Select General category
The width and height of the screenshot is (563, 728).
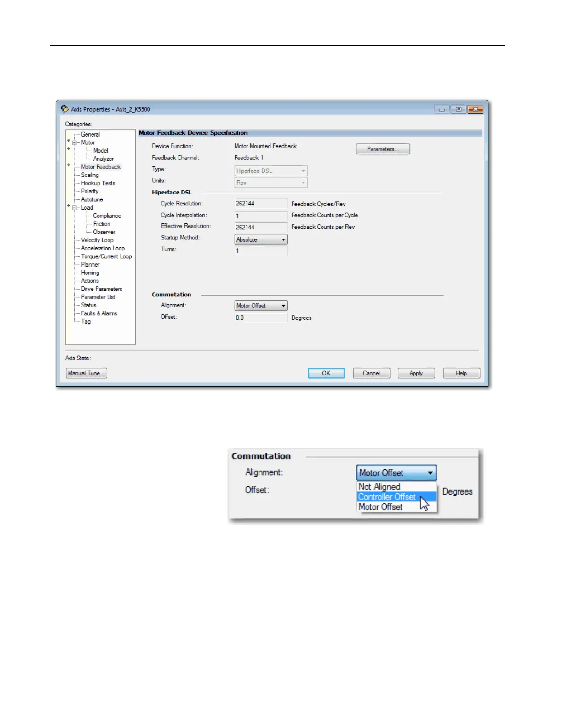tap(90, 135)
